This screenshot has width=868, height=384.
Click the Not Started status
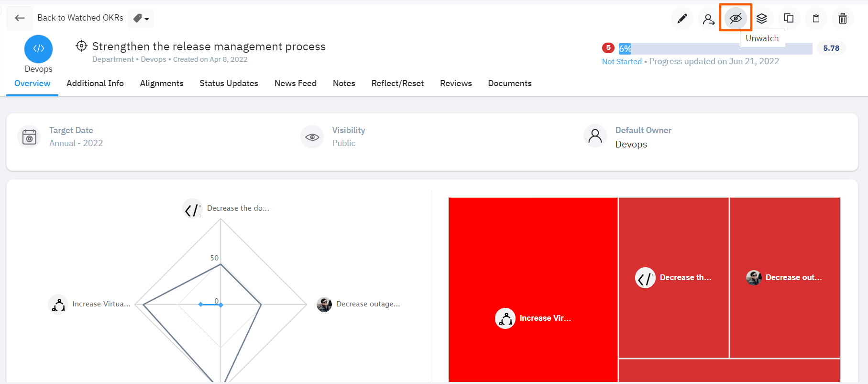pos(622,61)
